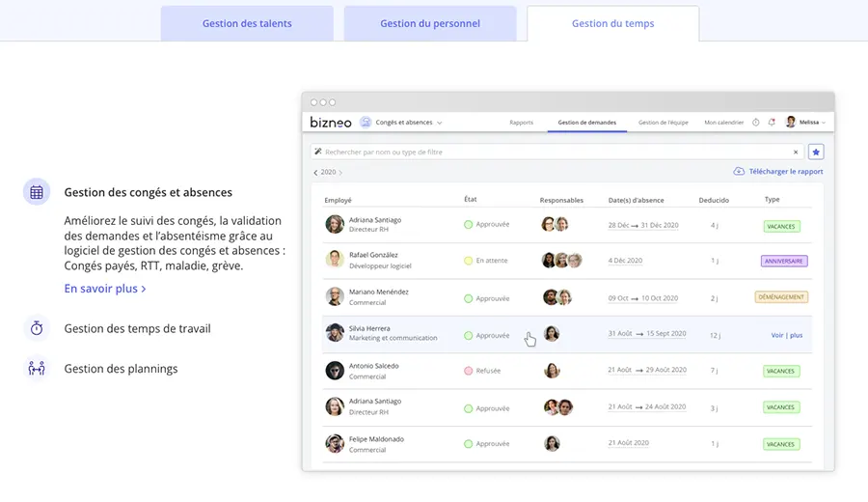Open the Congés et absences module dropdown

pyautogui.click(x=409, y=123)
